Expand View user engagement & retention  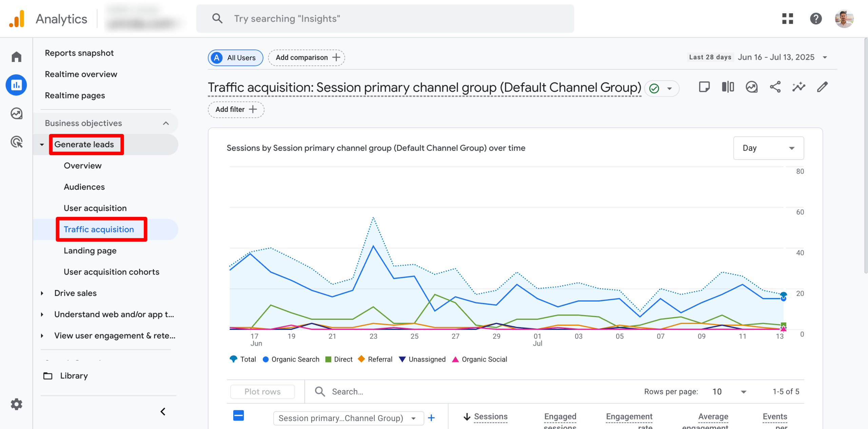[x=42, y=336]
